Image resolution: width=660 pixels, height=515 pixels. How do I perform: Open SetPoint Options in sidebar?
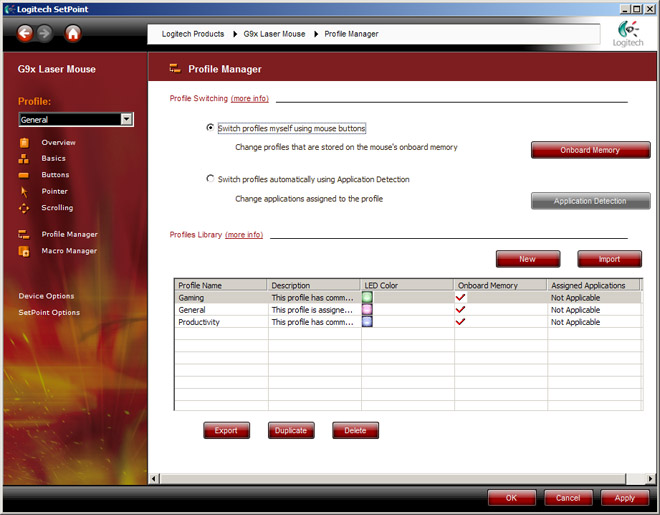point(49,313)
